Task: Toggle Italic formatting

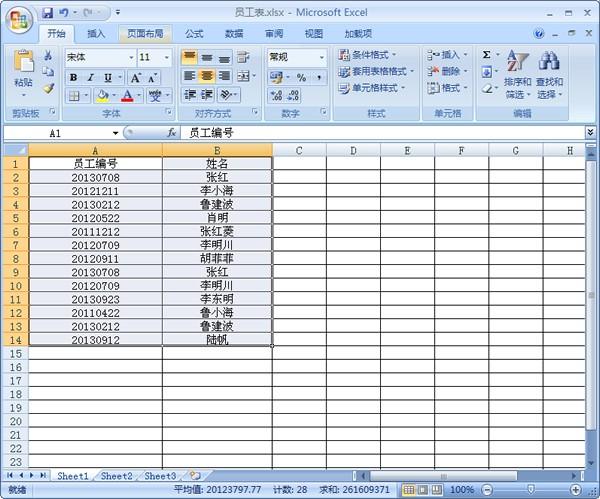Action: pos(91,78)
